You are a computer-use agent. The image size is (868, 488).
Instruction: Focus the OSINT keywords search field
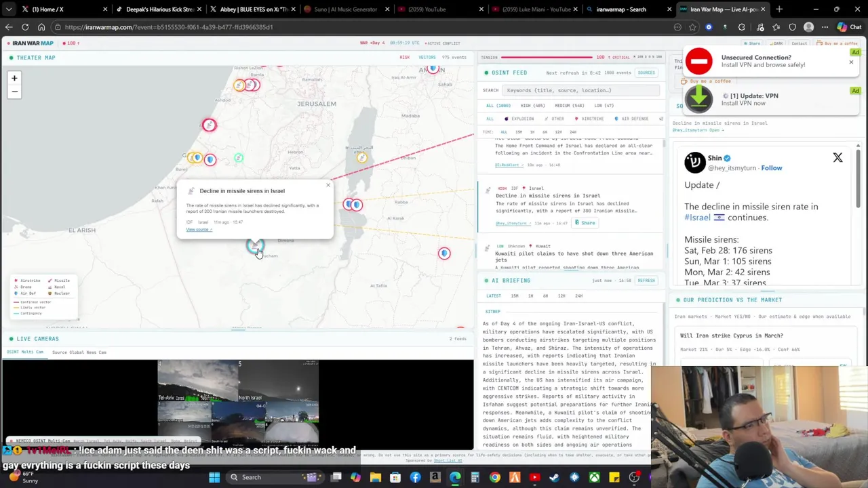582,90
